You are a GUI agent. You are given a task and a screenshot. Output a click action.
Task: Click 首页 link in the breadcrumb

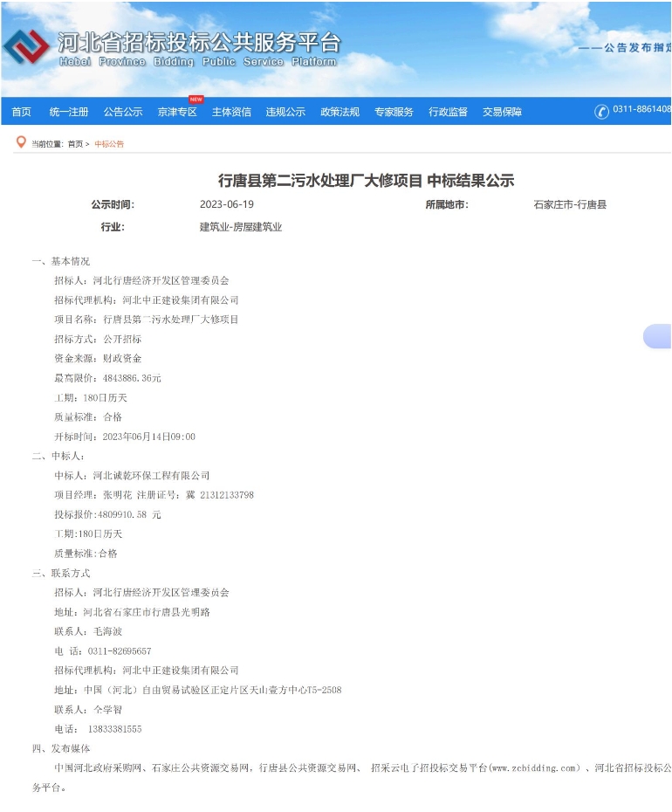[75, 144]
